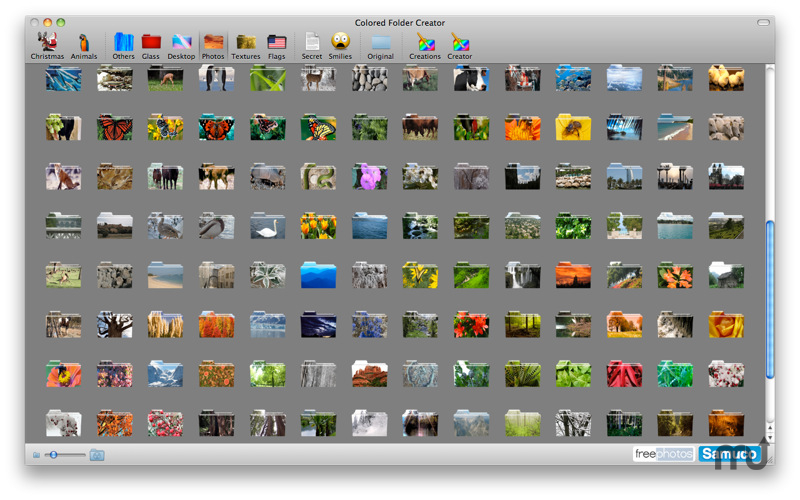Select the deer in snow folder
Viewport: 800px width, 500px height.
318,78
